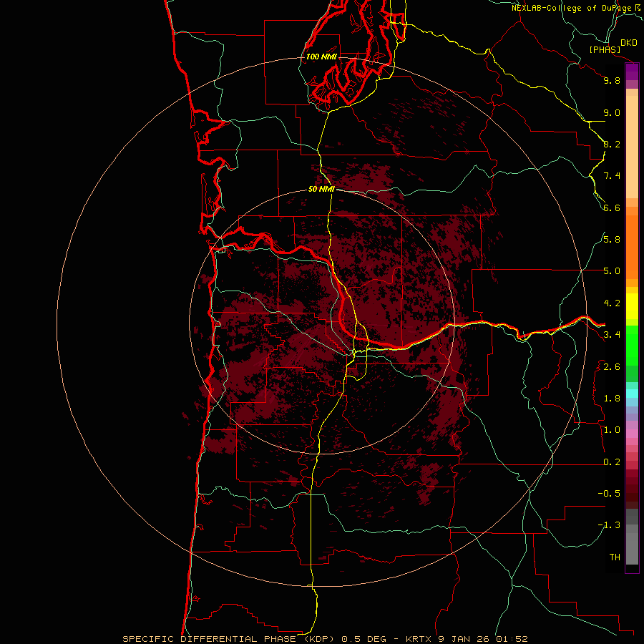
Task: Pick the cyan swatch in color bar
Action: pyautogui.click(x=632, y=394)
